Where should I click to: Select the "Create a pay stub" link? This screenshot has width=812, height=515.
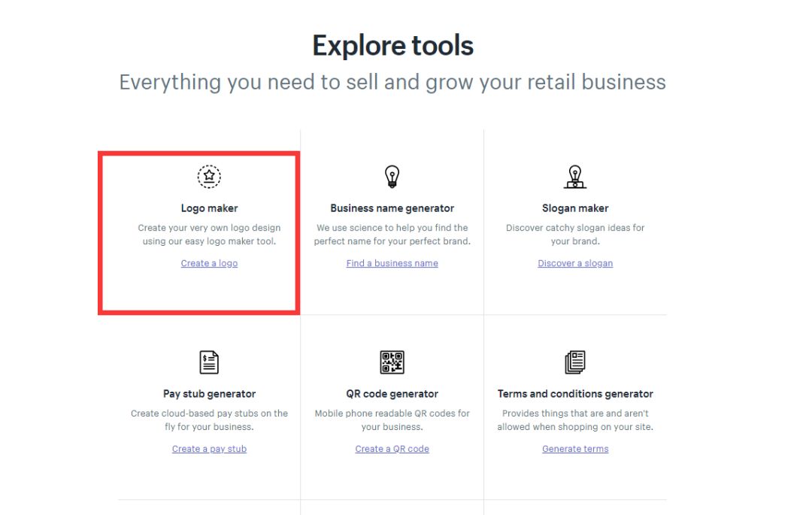click(209, 449)
